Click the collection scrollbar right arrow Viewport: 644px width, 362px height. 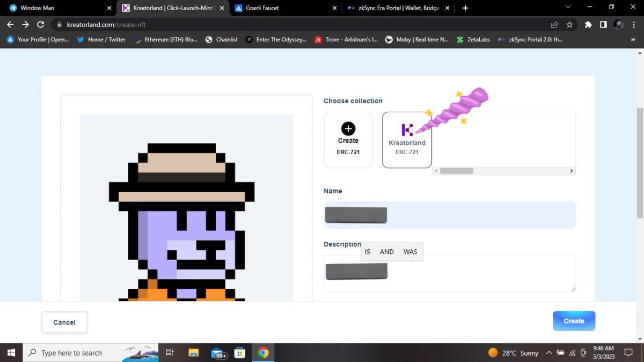tap(572, 171)
